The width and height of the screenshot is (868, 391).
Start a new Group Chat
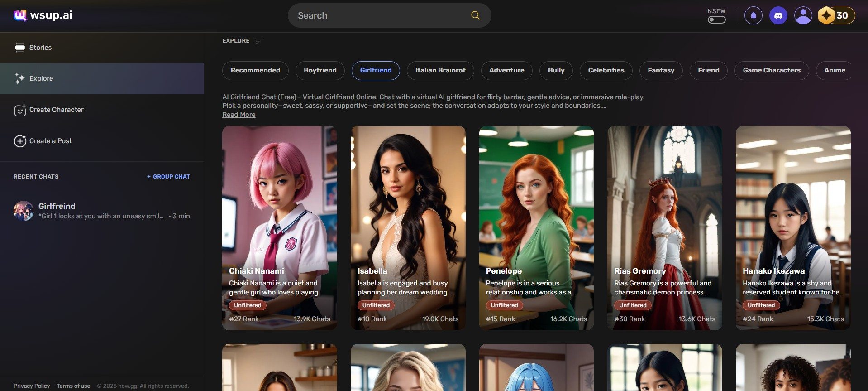click(x=168, y=177)
